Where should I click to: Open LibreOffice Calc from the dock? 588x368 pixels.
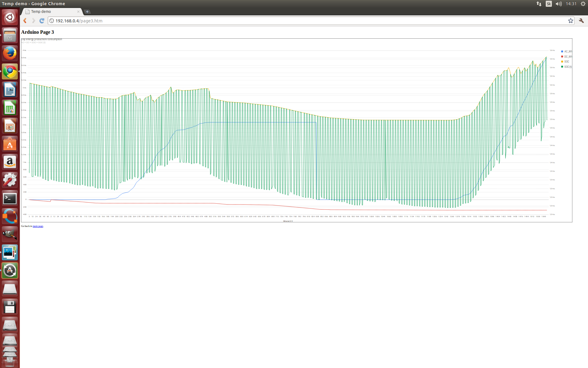coord(10,108)
